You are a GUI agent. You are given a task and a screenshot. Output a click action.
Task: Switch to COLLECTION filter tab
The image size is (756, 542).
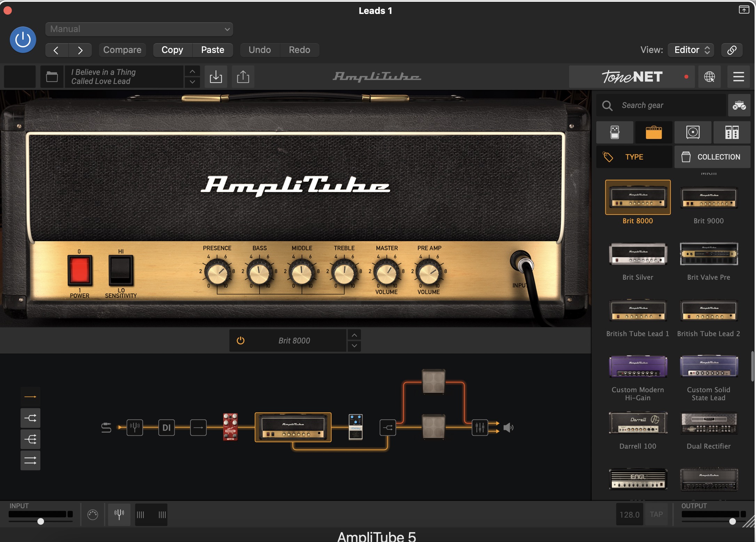click(x=712, y=157)
